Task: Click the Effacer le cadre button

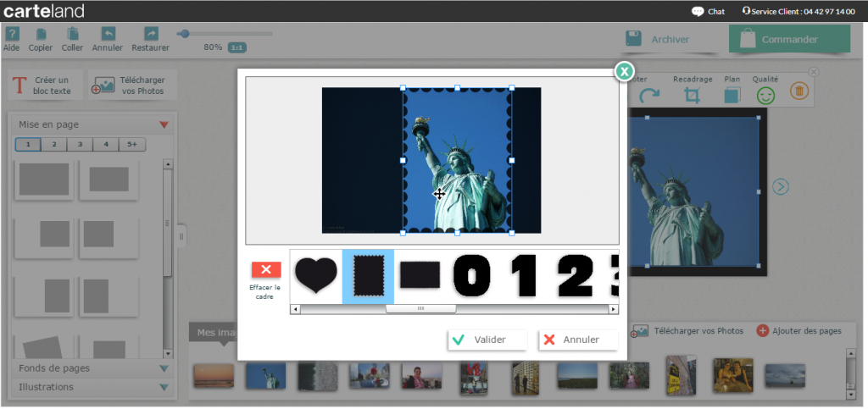Action: (265, 270)
